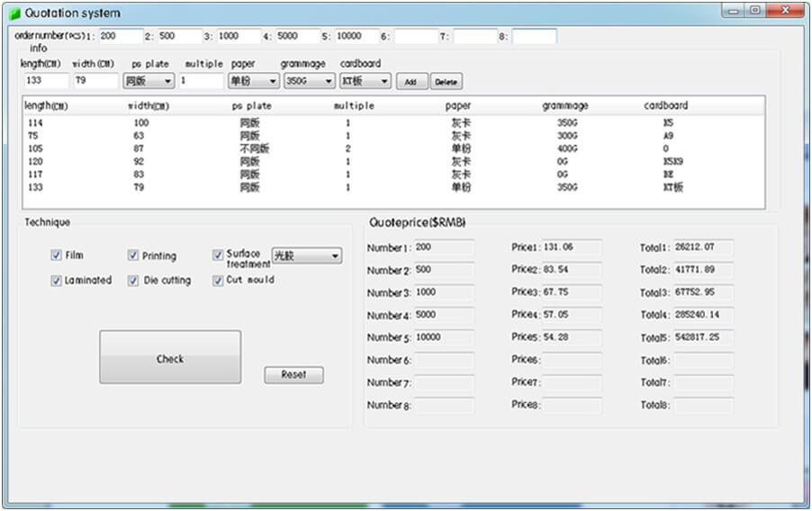This screenshot has height=511, width=812.
Task: Select the list row with length 120
Action: (x=393, y=162)
